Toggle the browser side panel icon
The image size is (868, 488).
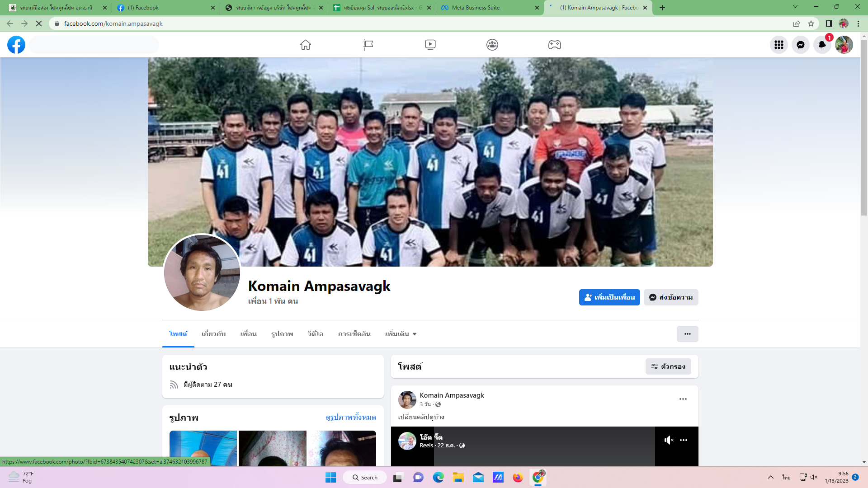click(829, 23)
